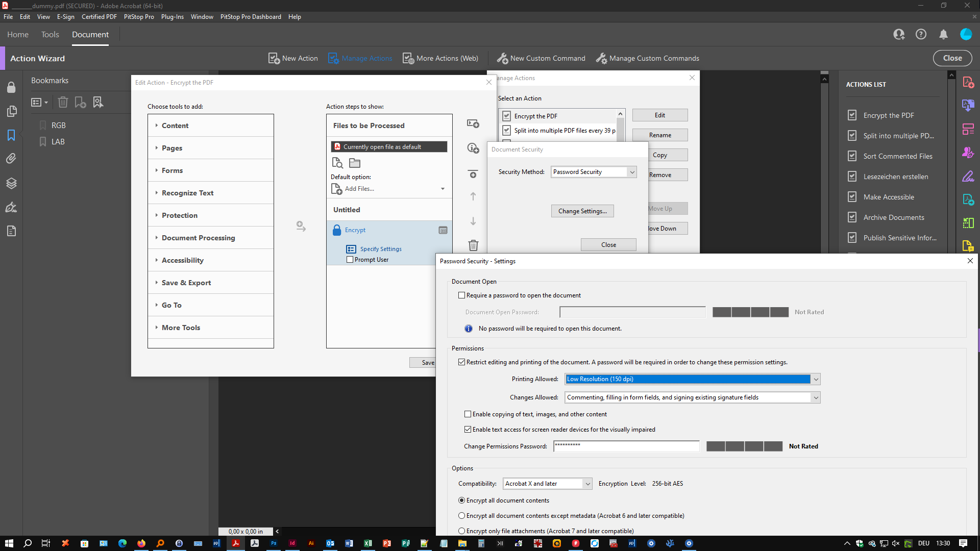Viewport: 980px width, 551px height.
Task: Select encrypt all contents except metadata
Action: 462,516
